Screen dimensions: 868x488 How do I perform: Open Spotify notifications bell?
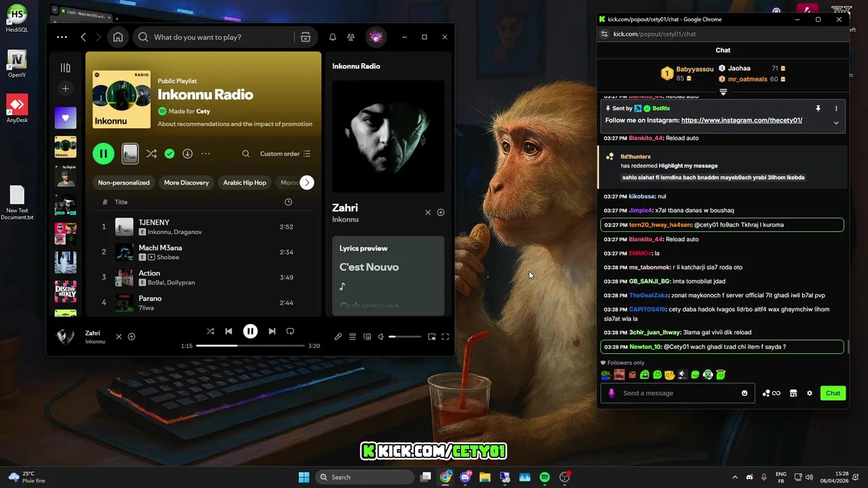click(332, 37)
